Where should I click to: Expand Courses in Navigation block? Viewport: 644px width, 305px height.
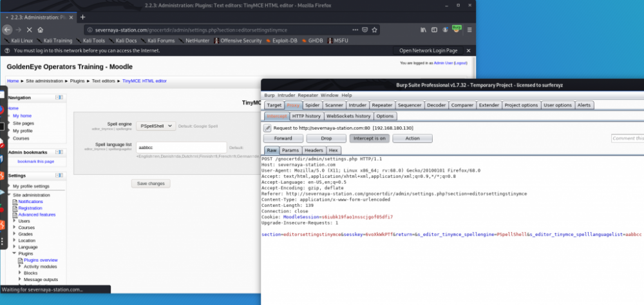[x=10, y=139]
